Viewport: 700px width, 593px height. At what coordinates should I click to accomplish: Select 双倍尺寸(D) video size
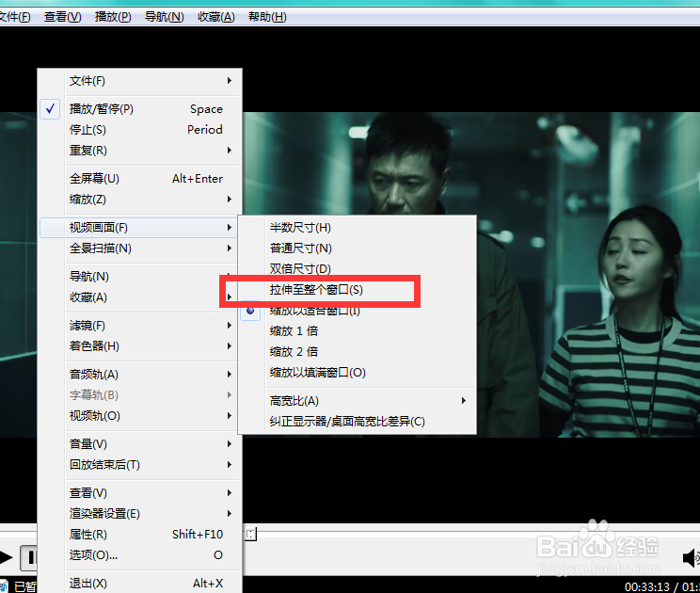pos(358,269)
